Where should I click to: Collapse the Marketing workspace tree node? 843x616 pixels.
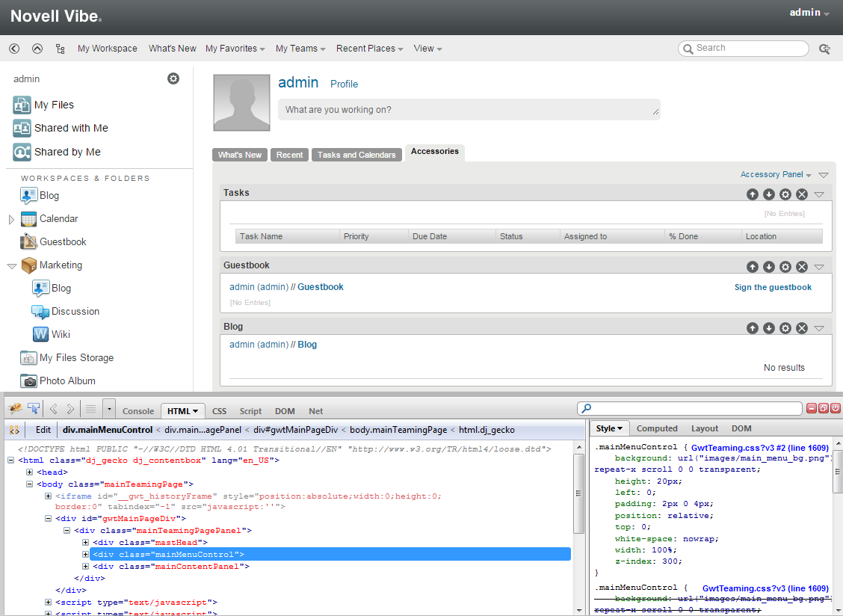(x=11, y=265)
